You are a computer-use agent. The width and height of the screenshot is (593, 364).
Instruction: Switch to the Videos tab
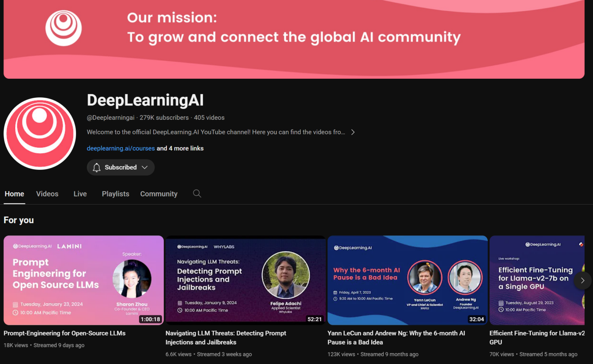pyautogui.click(x=47, y=193)
